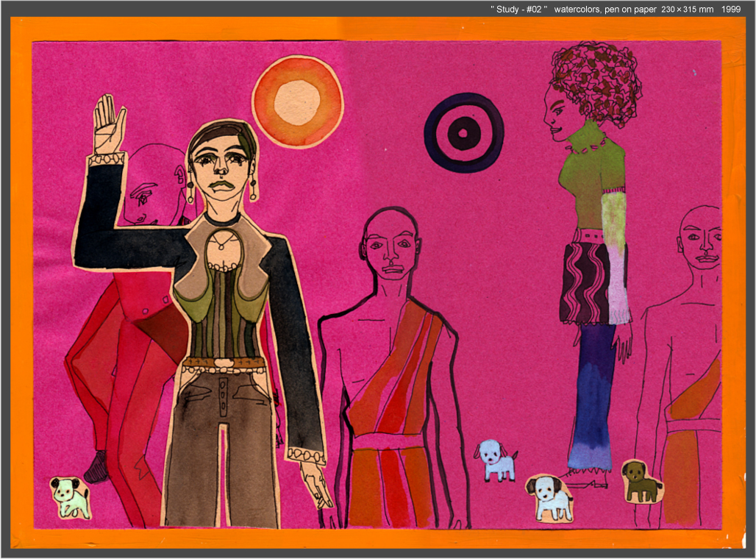
Task: Click the caption title "Study - #02"
Action: [518, 9]
